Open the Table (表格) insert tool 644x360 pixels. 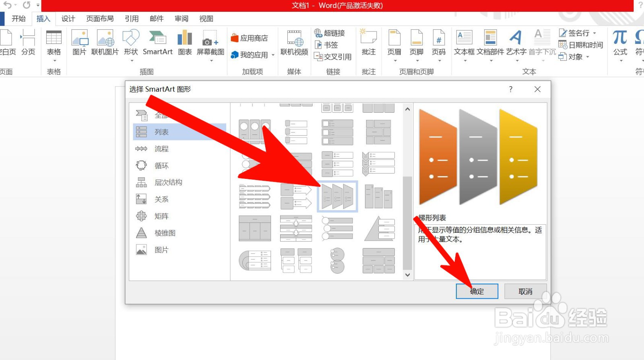[54, 46]
